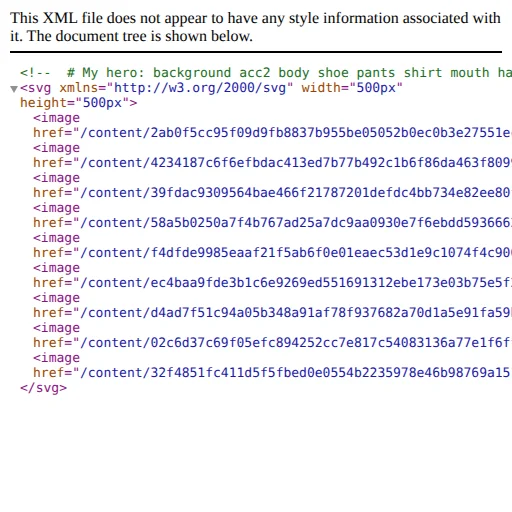This screenshot has width=512, height=512.
Task: Click href starting with /content/2ab0f5cc
Action: [x=272, y=133]
